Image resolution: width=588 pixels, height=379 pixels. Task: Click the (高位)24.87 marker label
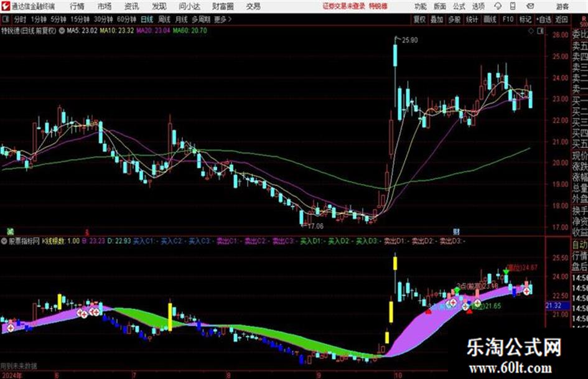pos(522,268)
